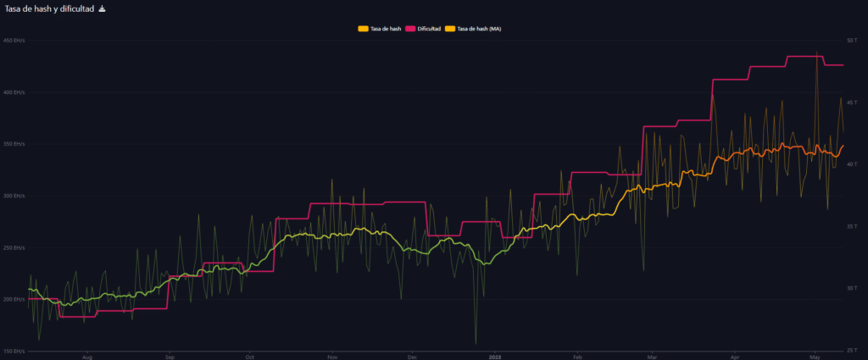Click the pink Dificultad legend swatch
The image size is (868, 360).
[409, 29]
